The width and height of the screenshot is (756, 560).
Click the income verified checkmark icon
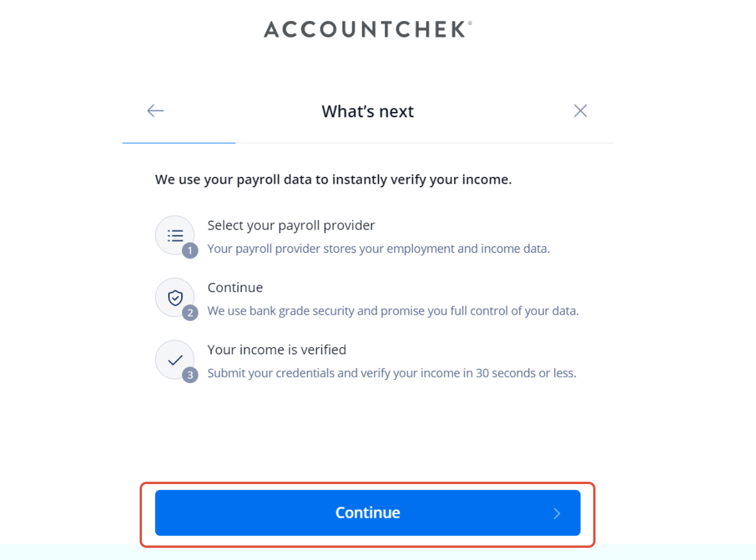pos(175,360)
